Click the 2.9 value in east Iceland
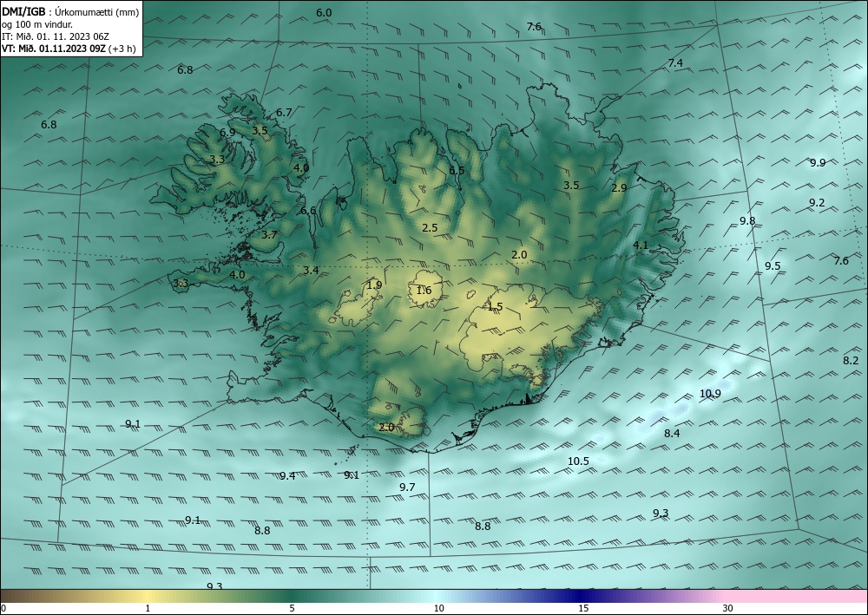This screenshot has width=868, height=615. pos(620,188)
